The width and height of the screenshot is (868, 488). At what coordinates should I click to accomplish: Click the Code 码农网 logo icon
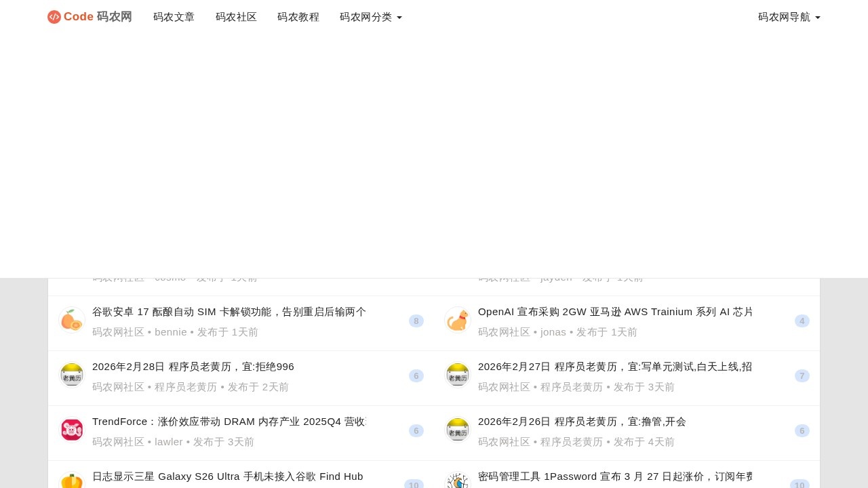click(54, 17)
